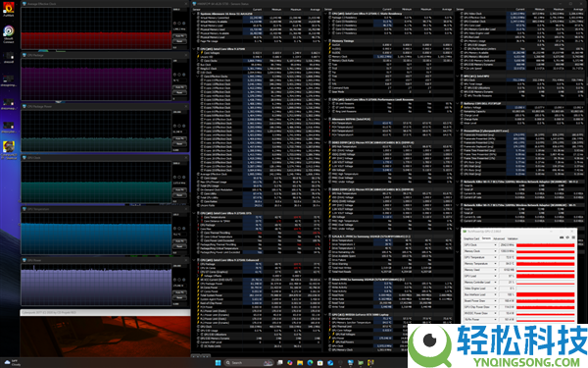
Task: Open the FurMark desktop shortcut
Action: coord(8,9)
